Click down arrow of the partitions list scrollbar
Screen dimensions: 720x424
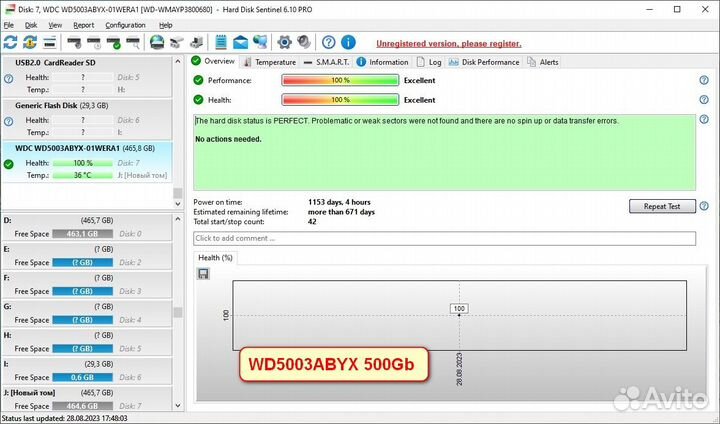coord(178,406)
